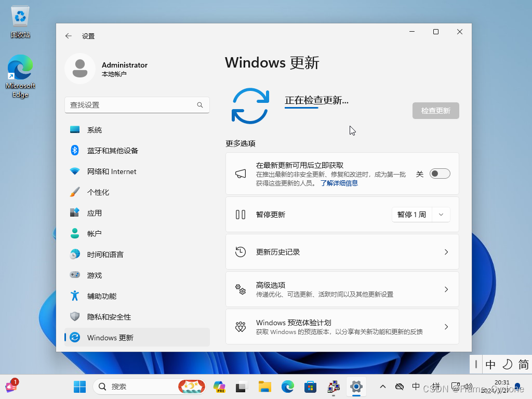Click the back arrow in Settings

69,36
